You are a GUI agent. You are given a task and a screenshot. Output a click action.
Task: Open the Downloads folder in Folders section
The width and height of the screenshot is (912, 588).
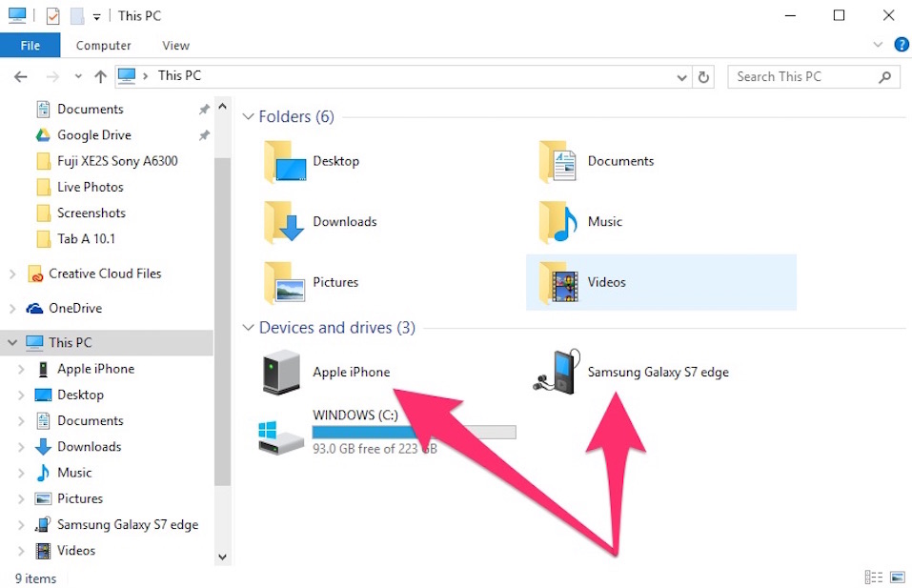320,222
